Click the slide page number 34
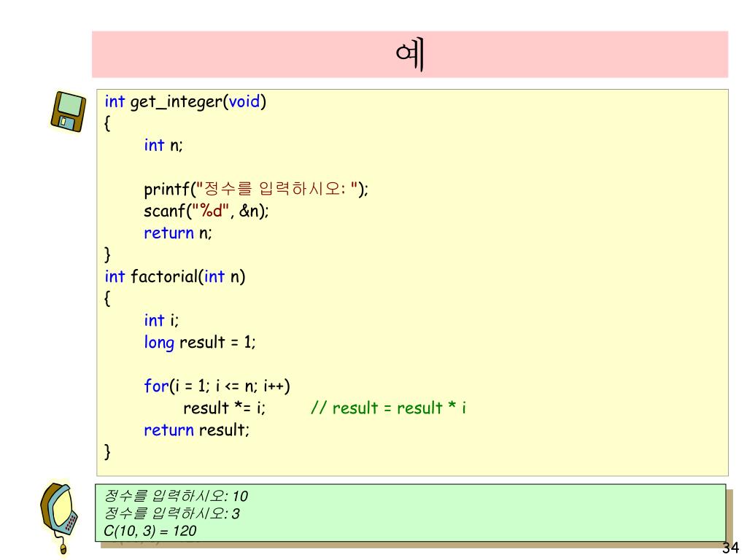The image size is (747, 560). point(730,547)
